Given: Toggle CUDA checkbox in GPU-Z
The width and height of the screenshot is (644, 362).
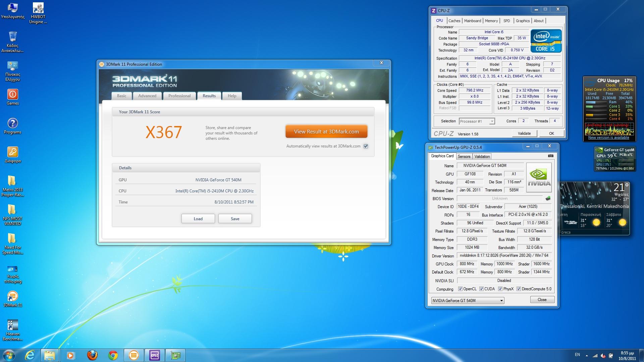Looking at the screenshot, I should click(x=481, y=289).
